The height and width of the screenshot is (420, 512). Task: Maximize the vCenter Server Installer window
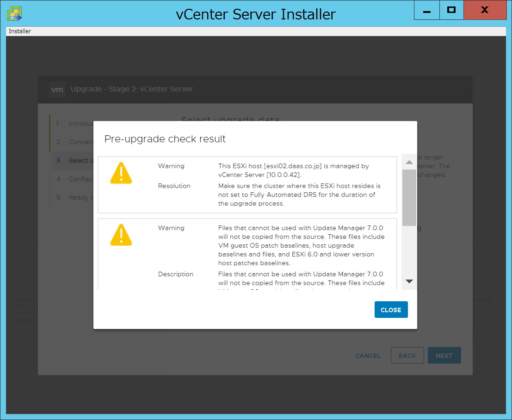451,11
